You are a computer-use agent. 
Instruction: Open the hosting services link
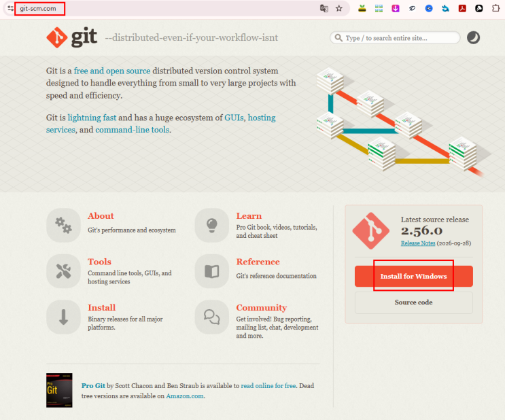click(262, 118)
